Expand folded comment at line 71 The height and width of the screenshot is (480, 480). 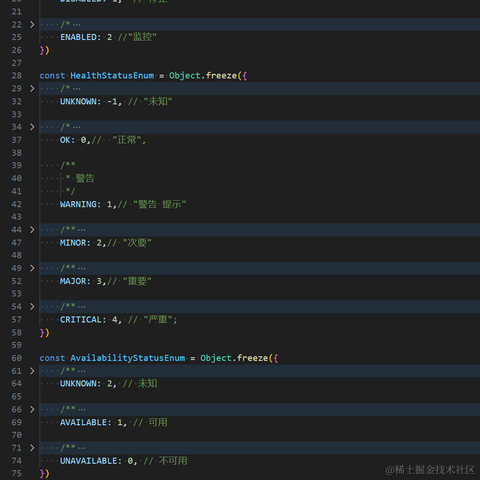[x=32, y=448]
